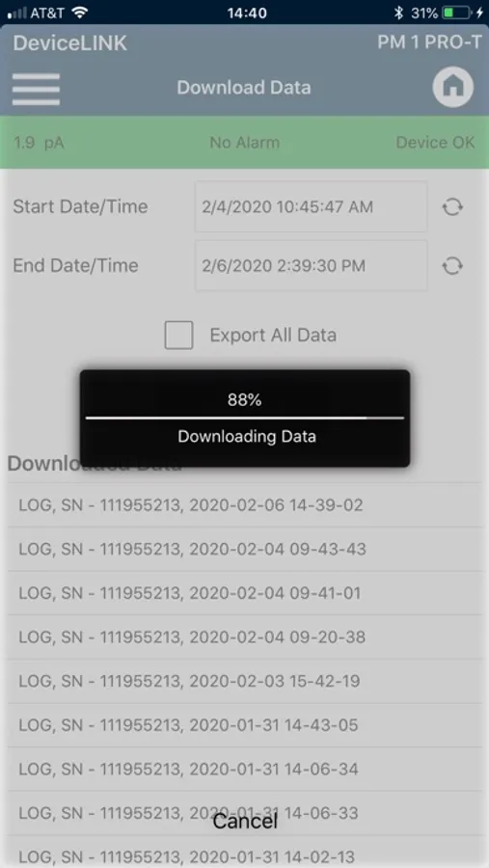Choose log 2020-01-31 14-43-05

point(245,724)
